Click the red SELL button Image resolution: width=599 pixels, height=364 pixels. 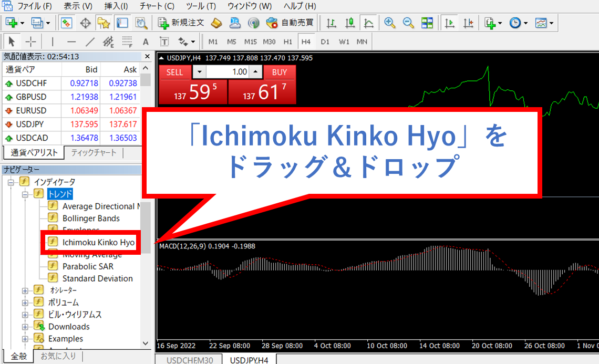coord(174,72)
